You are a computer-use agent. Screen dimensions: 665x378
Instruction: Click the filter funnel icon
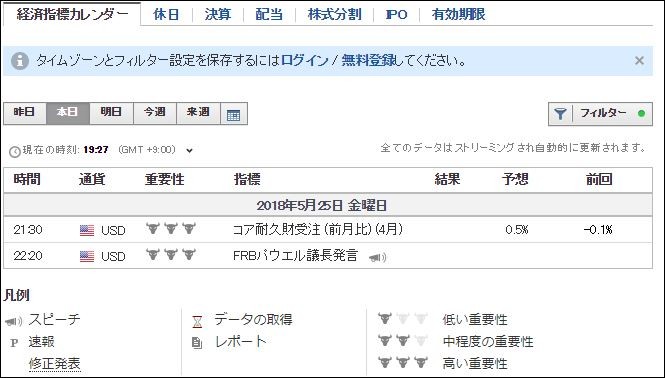pos(560,114)
